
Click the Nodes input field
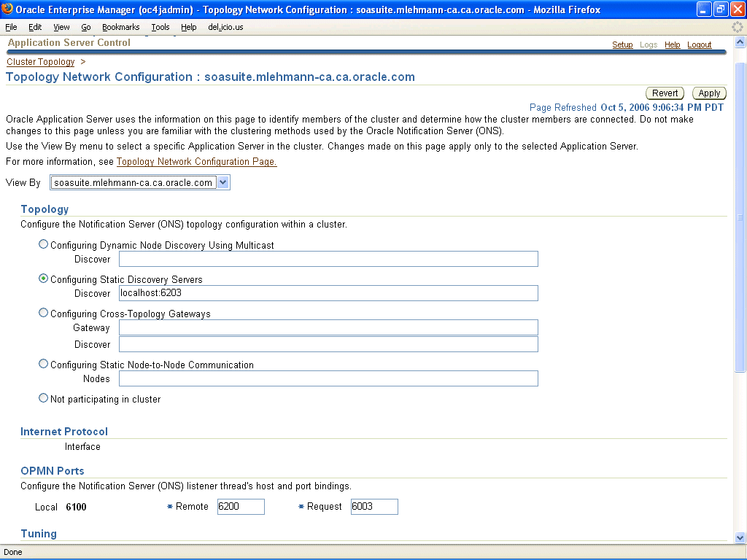click(x=328, y=378)
